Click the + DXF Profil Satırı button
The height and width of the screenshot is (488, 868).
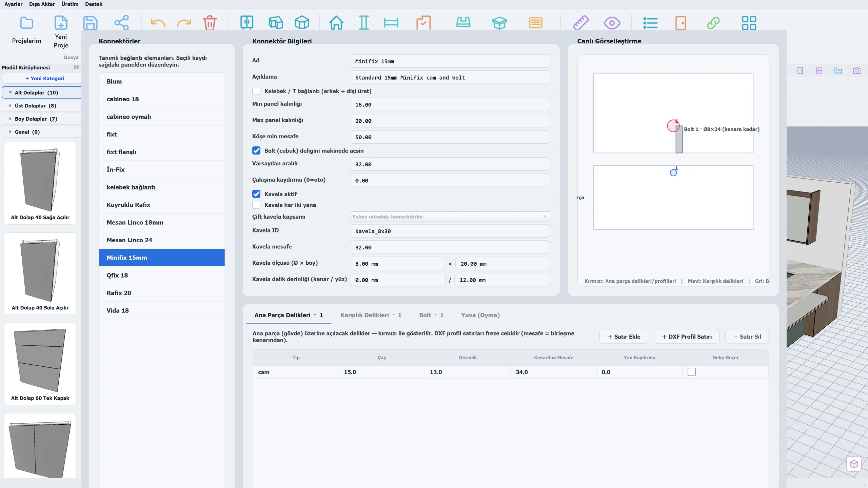[x=687, y=337]
